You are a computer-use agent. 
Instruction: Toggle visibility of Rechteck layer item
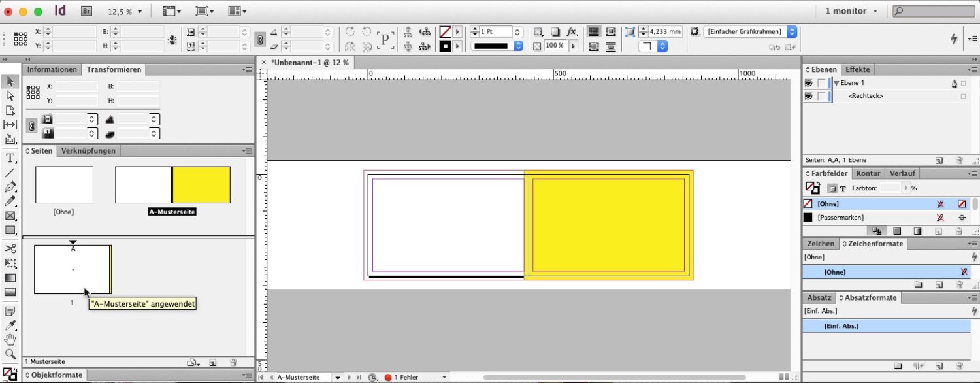[809, 96]
